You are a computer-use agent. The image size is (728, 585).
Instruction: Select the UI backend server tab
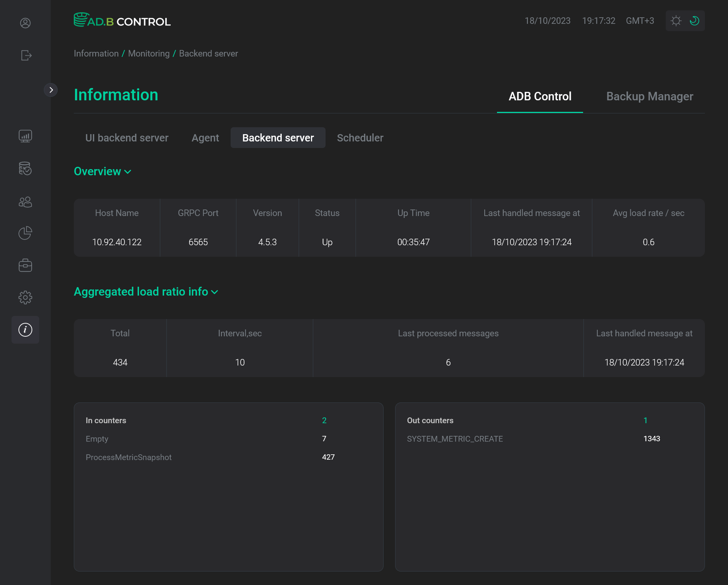(x=127, y=138)
